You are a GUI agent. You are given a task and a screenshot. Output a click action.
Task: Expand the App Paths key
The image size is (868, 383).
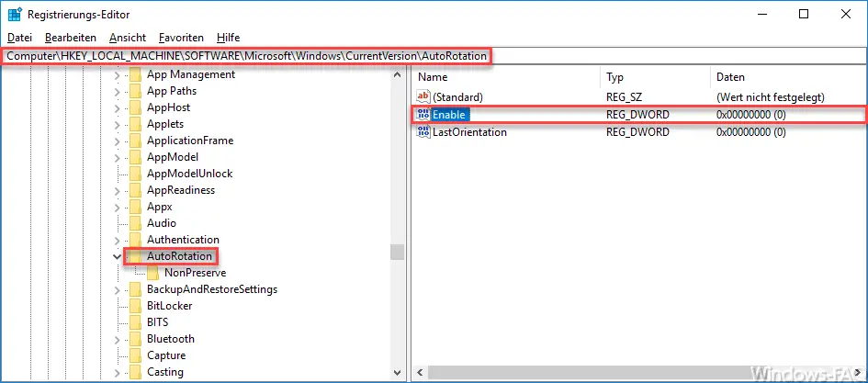pos(117,91)
